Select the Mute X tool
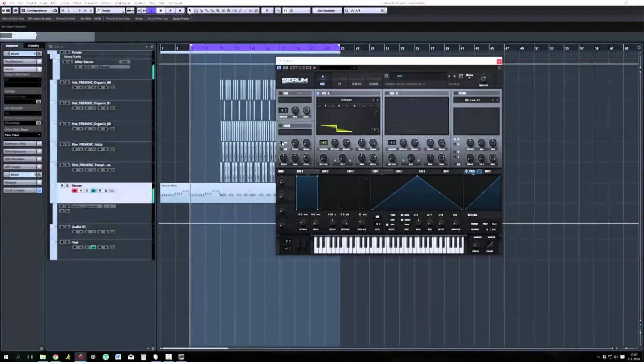This screenshot has width=644, height=362. click(x=223, y=11)
